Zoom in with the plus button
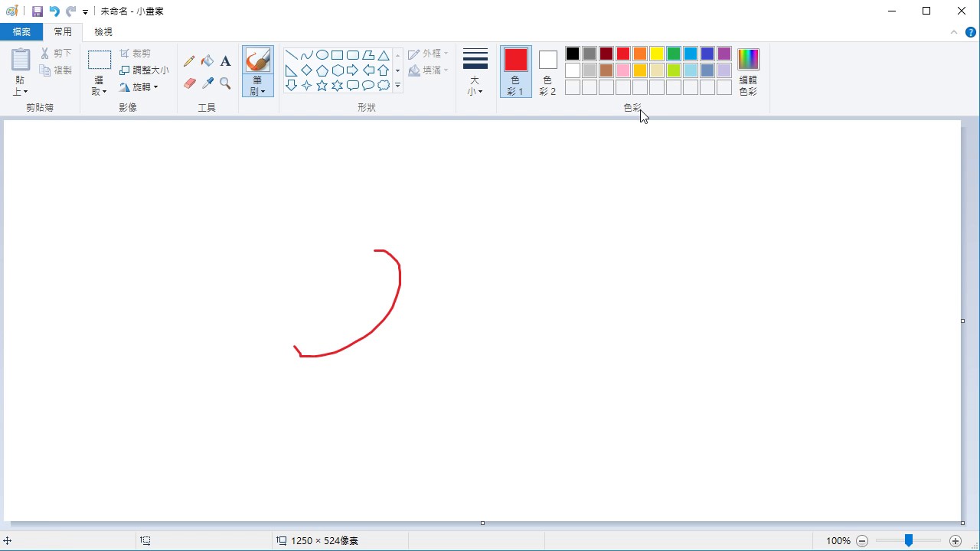Image resolution: width=980 pixels, height=551 pixels. pyautogui.click(x=955, y=541)
